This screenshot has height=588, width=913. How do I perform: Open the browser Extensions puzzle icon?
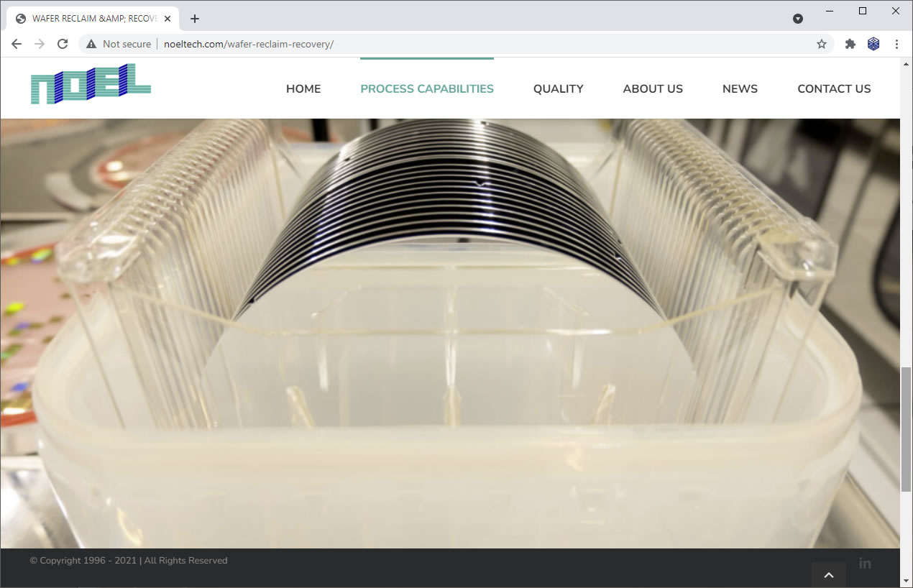click(x=850, y=44)
